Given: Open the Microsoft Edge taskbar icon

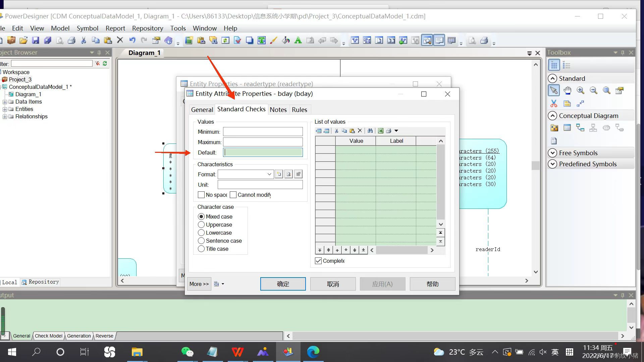Looking at the screenshot, I should pos(313,352).
